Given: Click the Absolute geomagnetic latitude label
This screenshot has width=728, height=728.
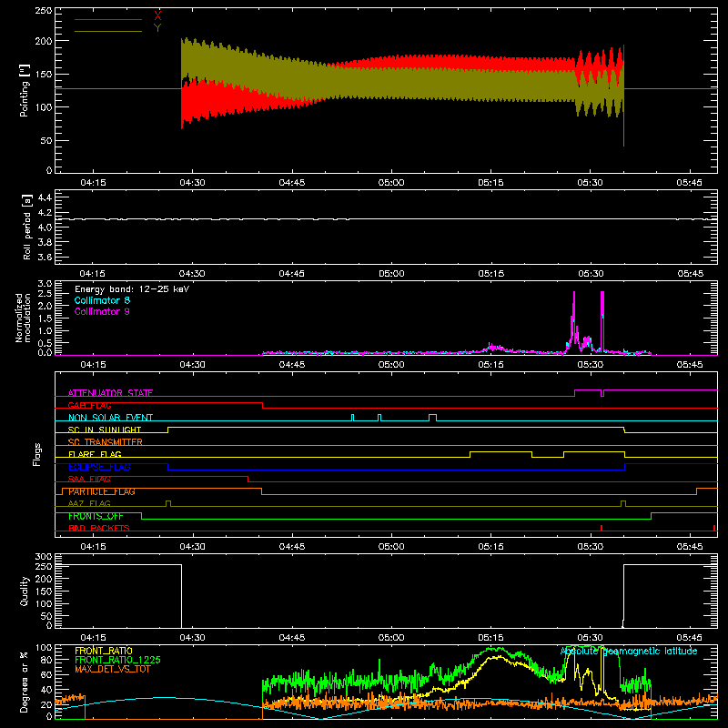Looking at the screenshot, I should coord(629,651).
